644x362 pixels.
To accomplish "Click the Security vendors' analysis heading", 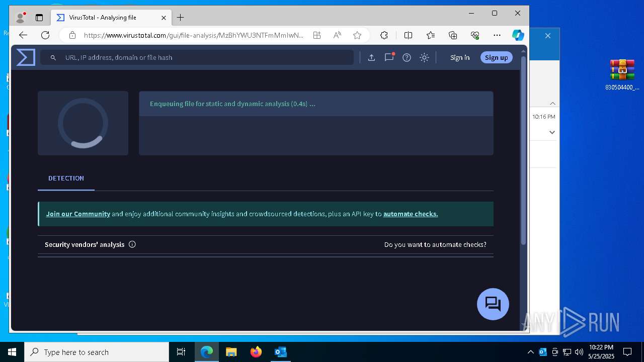I will (85, 244).
